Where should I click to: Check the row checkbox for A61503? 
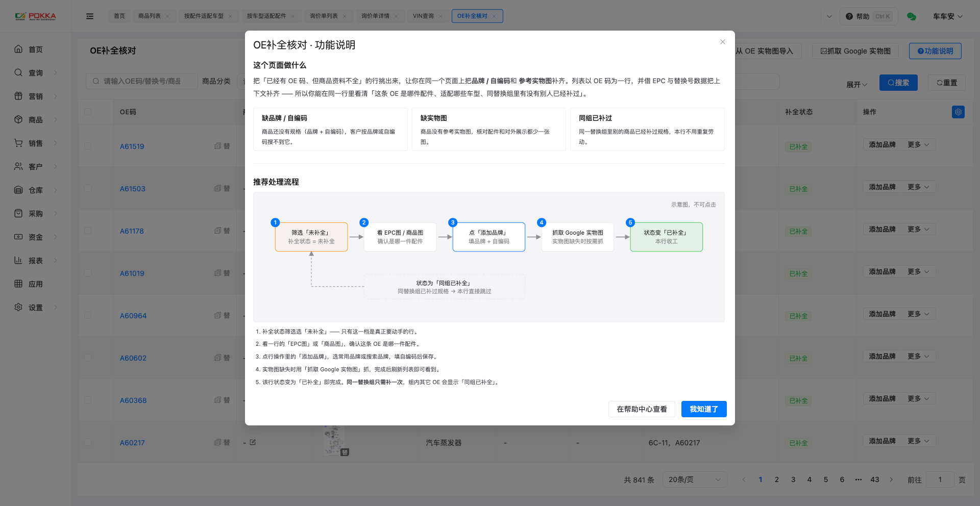point(88,188)
